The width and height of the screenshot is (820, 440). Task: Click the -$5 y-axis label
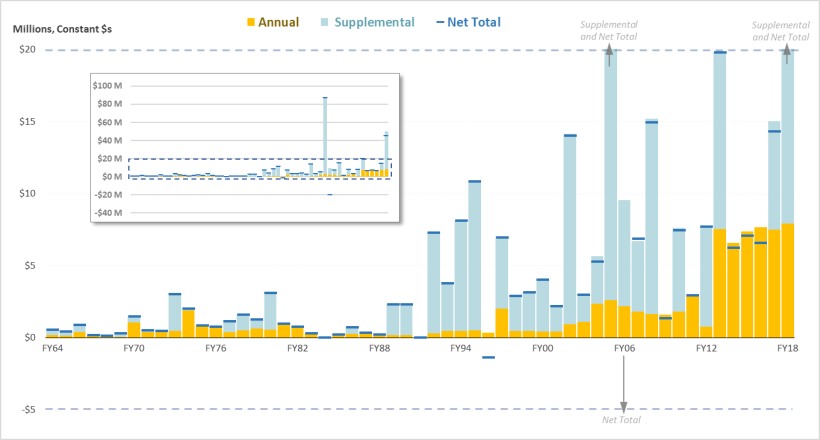click(27, 409)
